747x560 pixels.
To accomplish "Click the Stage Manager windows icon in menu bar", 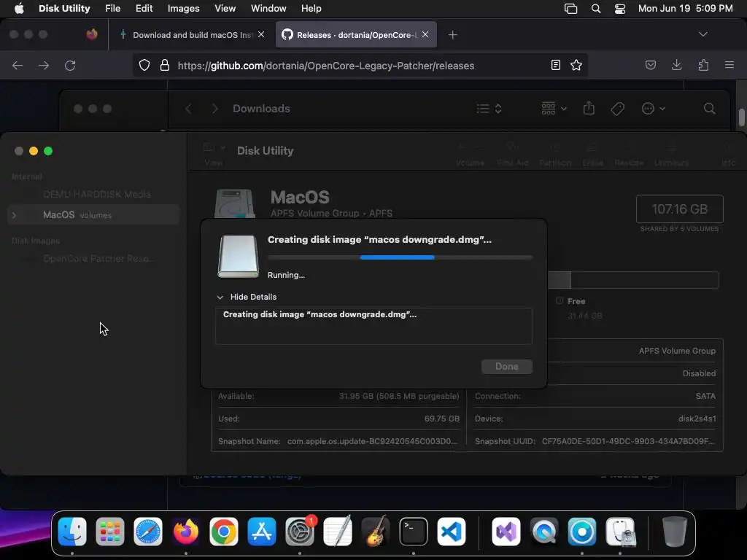I will (x=570, y=9).
